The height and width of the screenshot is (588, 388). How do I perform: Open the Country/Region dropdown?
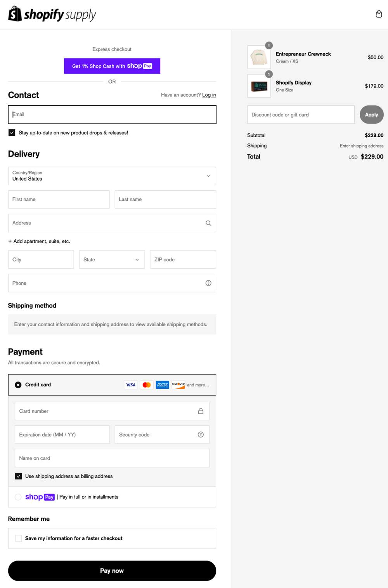(112, 176)
